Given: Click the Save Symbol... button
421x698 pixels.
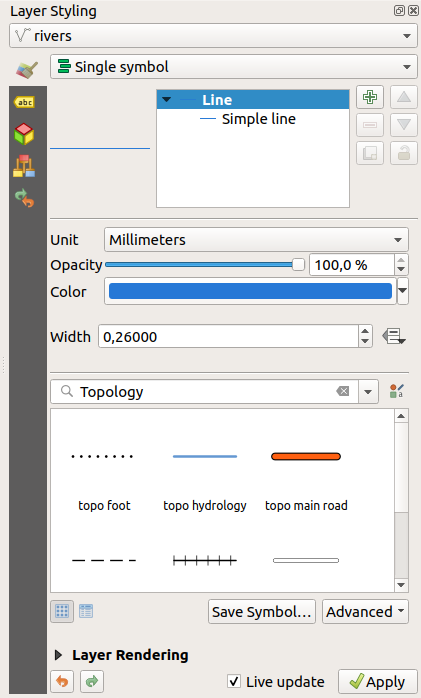Looking at the screenshot, I should [x=262, y=612].
